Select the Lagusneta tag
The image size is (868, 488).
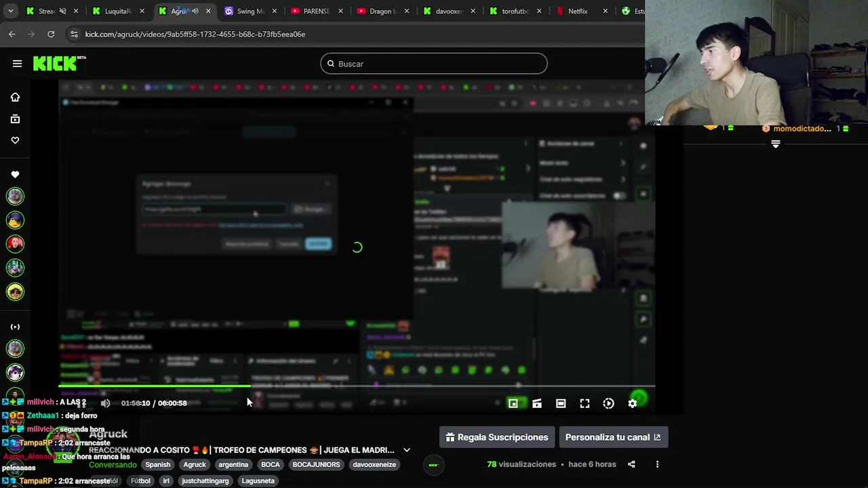[x=258, y=481]
